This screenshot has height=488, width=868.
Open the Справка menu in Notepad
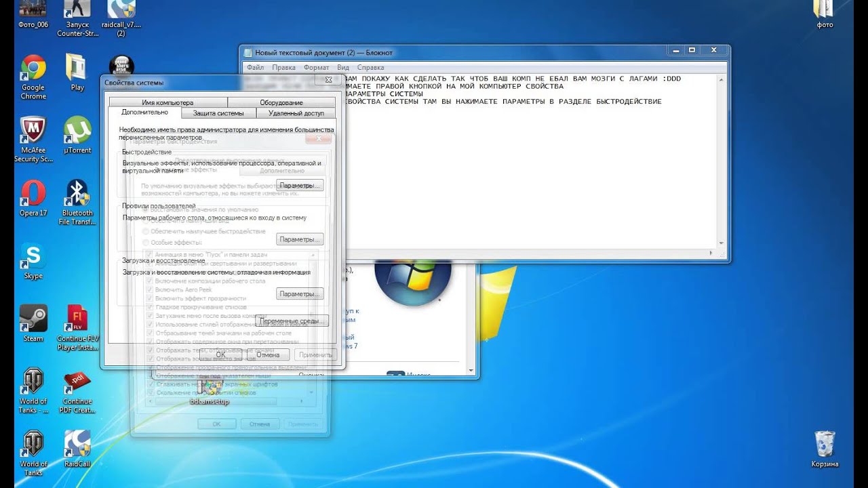click(x=370, y=68)
